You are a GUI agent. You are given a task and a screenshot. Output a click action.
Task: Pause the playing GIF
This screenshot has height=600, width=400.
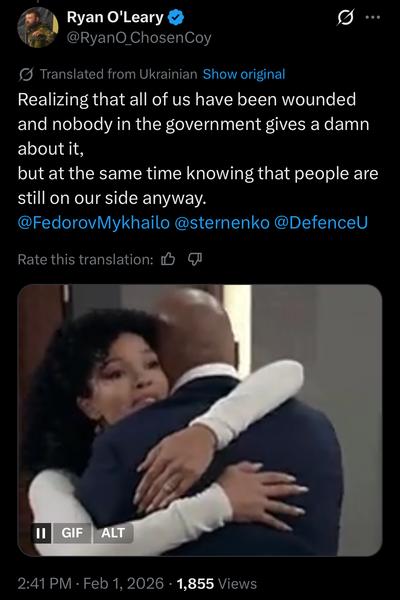(x=41, y=533)
